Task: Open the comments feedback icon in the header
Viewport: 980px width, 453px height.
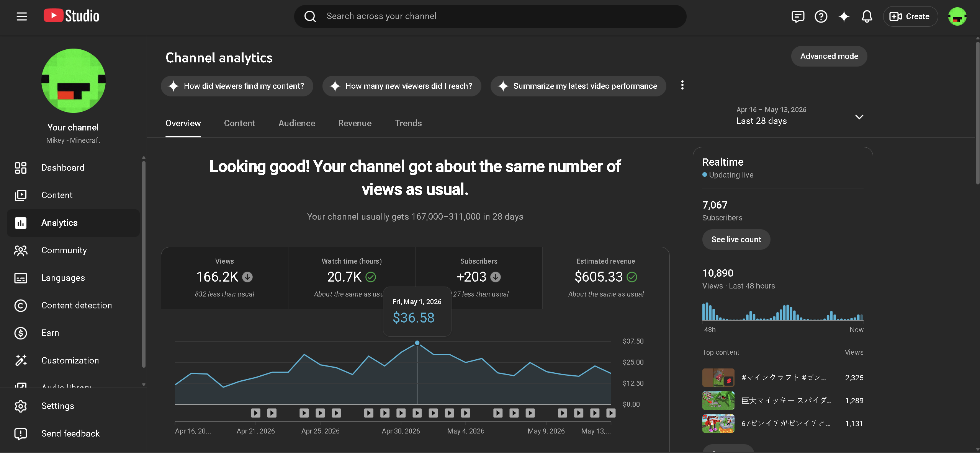Action: (x=798, y=16)
